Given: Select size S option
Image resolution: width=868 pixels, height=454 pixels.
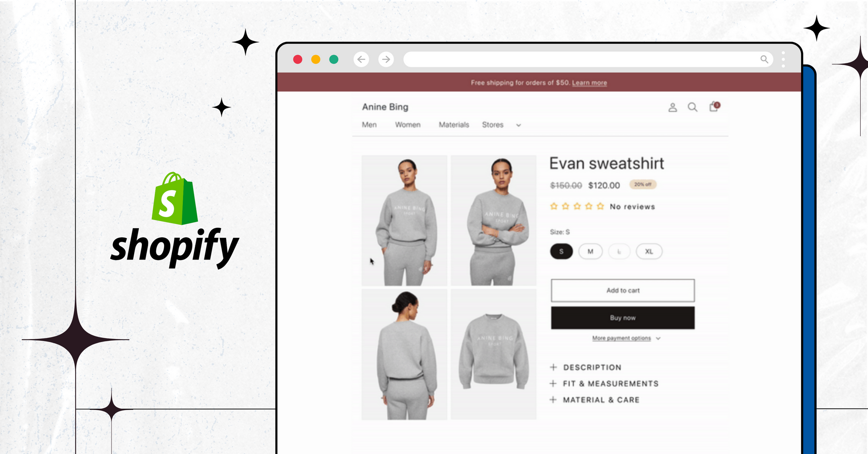Looking at the screenshot, I should [561, 251].
